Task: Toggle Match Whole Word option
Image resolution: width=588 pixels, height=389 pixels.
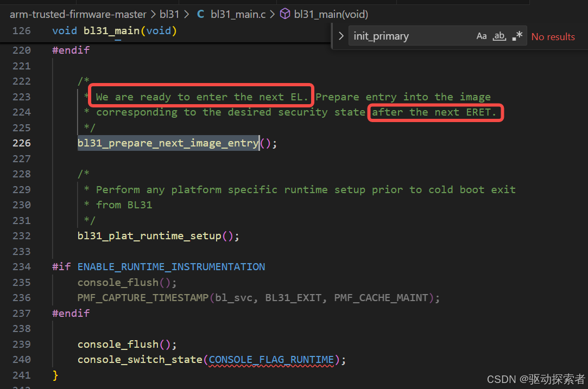Action: (x=499, y=36)
